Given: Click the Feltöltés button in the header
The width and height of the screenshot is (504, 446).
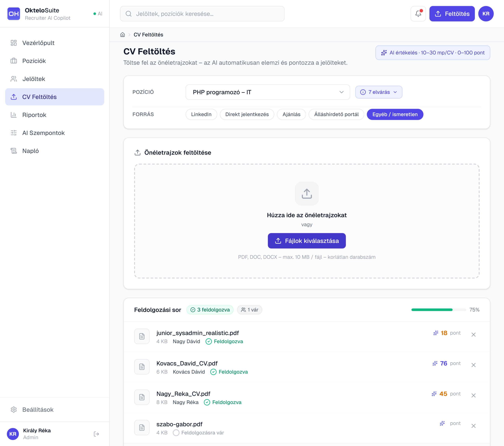Looking at the screenshot, I should [452, 14].
